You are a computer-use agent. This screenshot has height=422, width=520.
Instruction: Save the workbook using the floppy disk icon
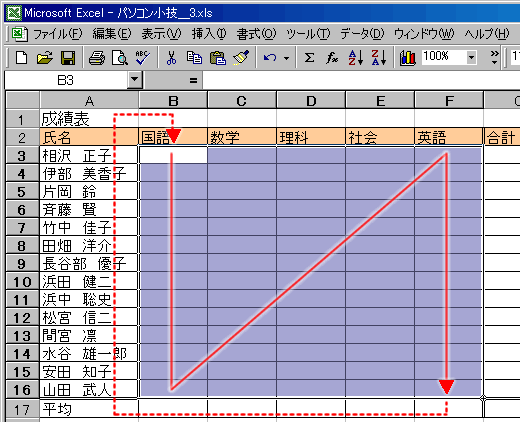click(68, 58)
